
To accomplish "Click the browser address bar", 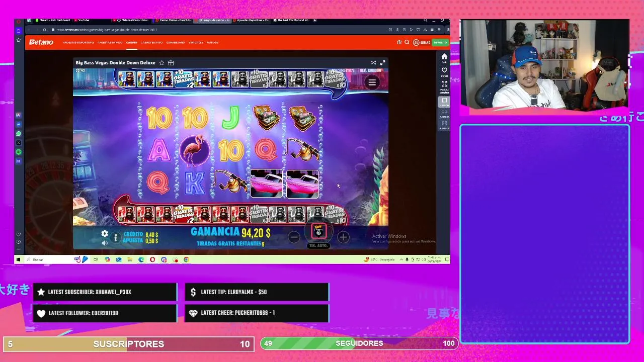I will (216, 30).
